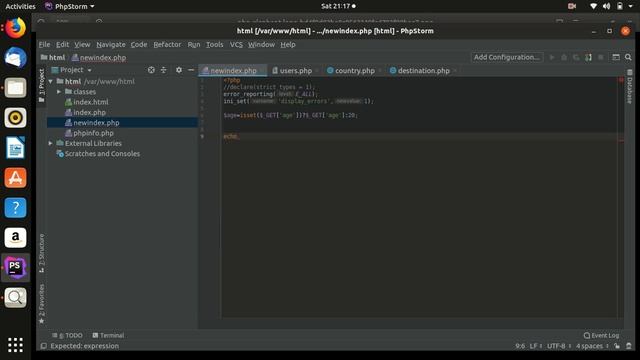This screenshot has width=640, height=360.
Task: Toggle Structure side panel
Action: click(x=42, y=253)
